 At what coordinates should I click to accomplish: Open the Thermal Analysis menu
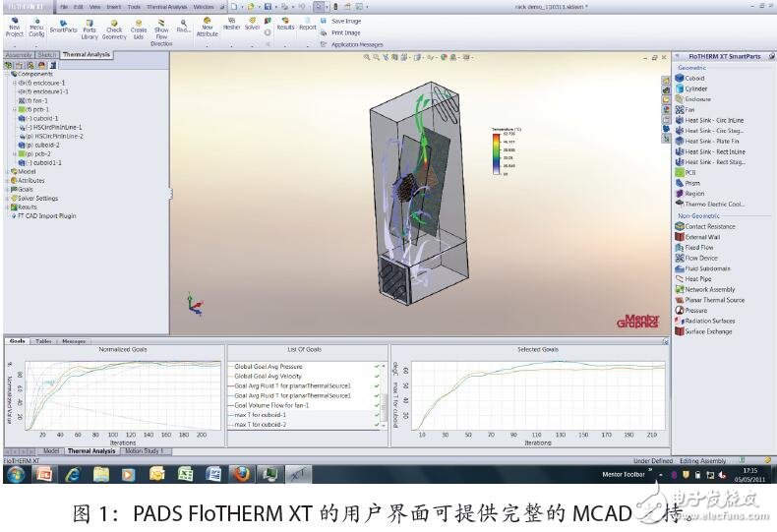click(167, 6)
